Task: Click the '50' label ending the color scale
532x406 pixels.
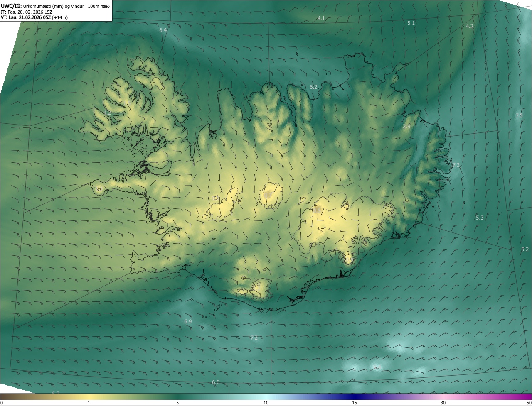Action: coord(529,403)
